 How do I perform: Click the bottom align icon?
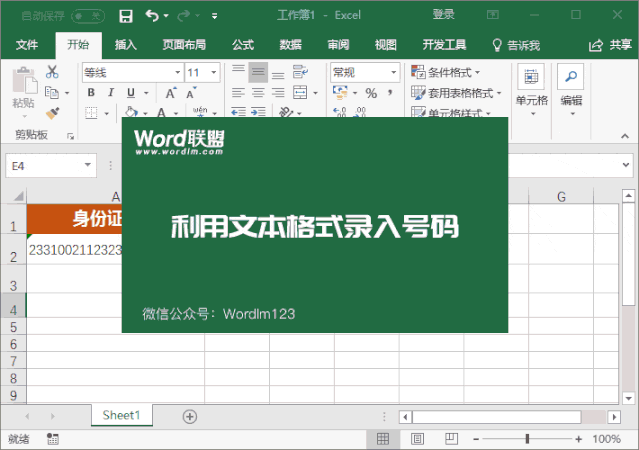coord(278,73)
